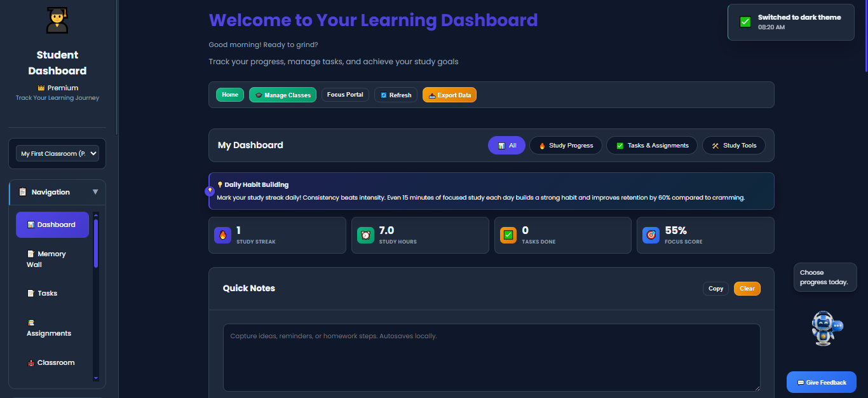Click the target icon on the Focus Score card

point(650,235)
